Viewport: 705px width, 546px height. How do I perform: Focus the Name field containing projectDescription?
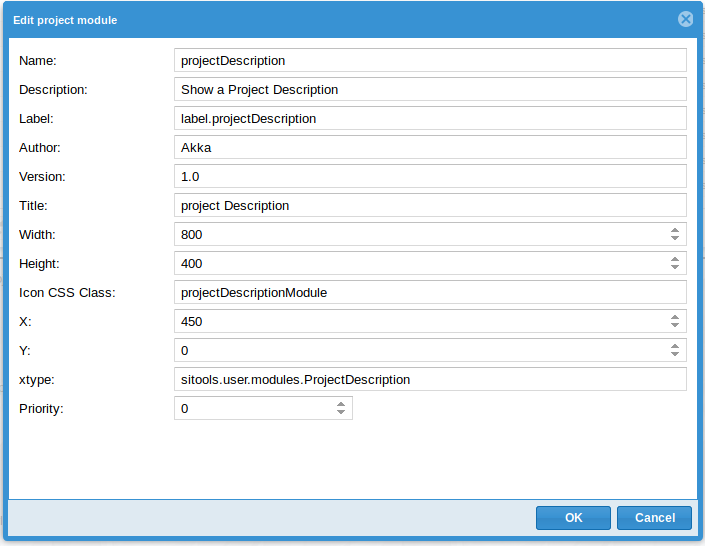click(430, 60)
